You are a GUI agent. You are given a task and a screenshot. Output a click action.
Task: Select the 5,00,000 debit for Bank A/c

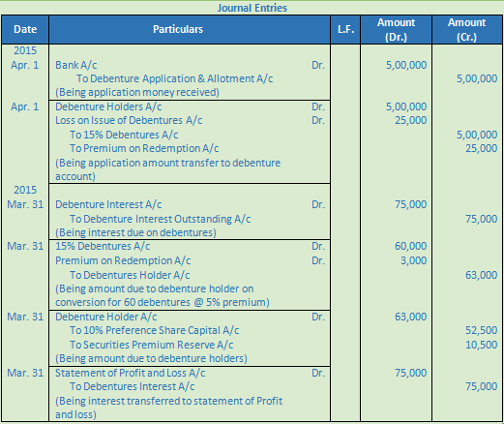click(x=406, y=65)
